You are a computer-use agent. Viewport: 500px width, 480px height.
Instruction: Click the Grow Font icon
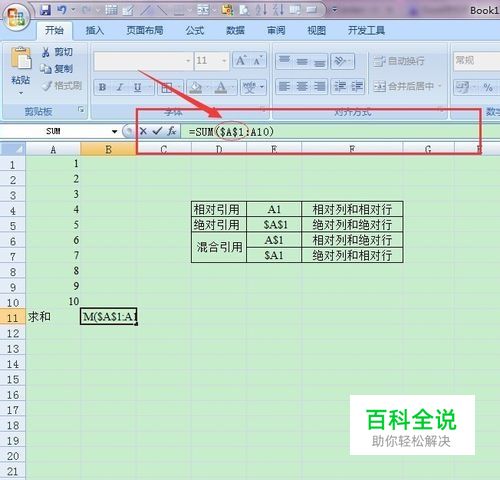[x=241, y=61]
